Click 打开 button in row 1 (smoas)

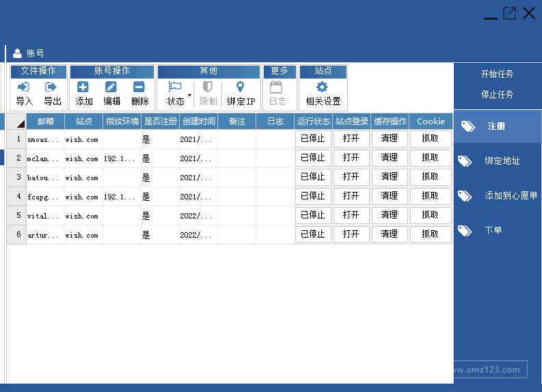point(351,139)
